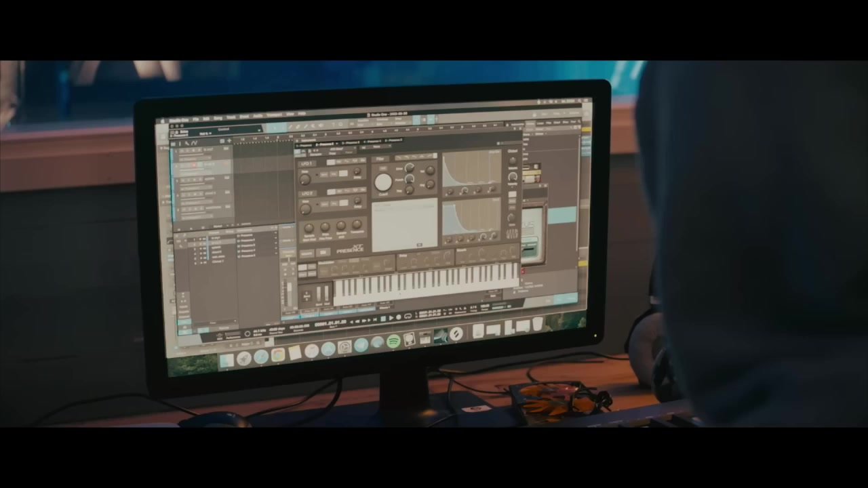Viewport: 868px width, 488px height.
Task: Open the File menu in the menu bar
Action: click(x=196, y=119)
